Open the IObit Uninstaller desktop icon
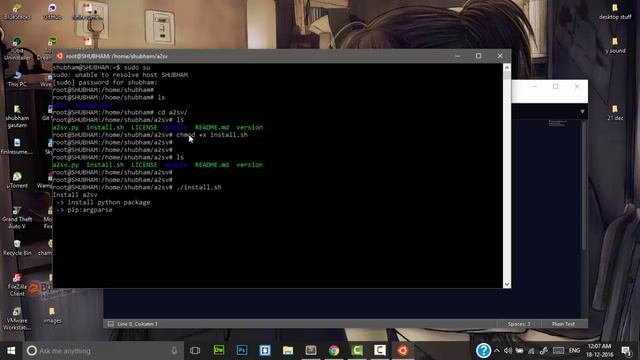This screenshot has width=640, height=360. click(x=17, y=49)
